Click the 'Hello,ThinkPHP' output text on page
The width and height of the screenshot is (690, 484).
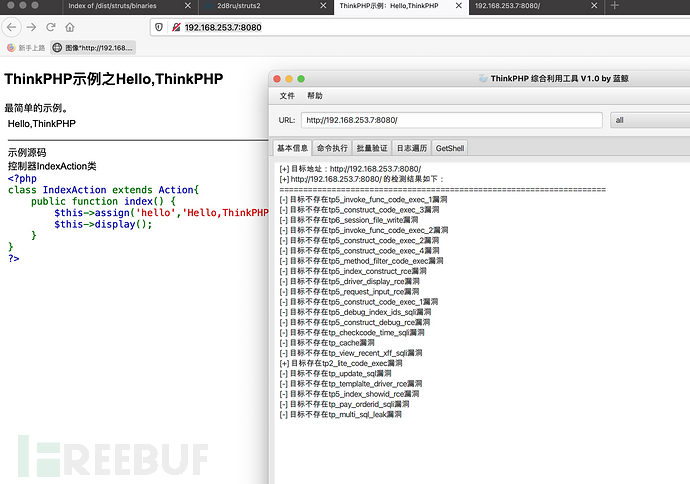(x=42, y=124)
